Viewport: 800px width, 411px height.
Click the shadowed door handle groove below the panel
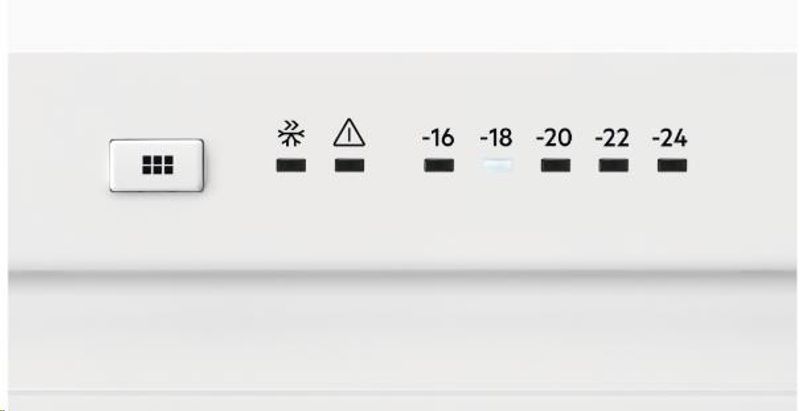pyautogui.click(x=402, y=278)
